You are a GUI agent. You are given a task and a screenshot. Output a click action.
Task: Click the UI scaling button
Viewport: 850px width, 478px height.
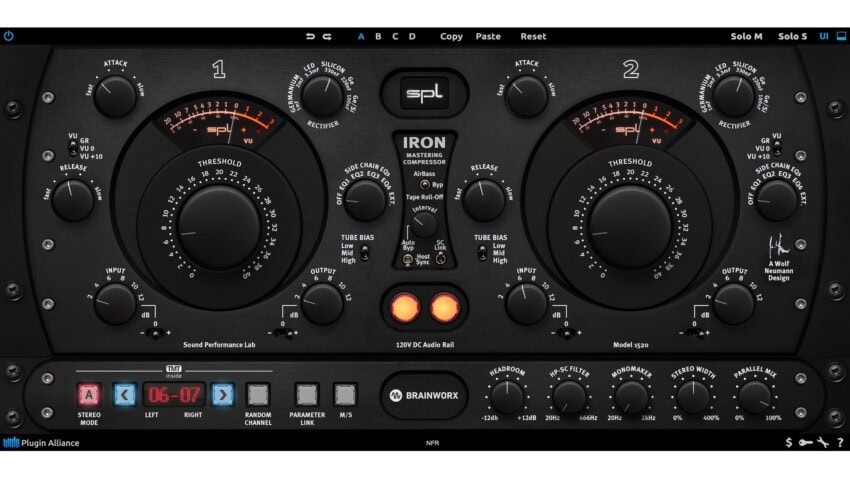[x=824, y=36]
